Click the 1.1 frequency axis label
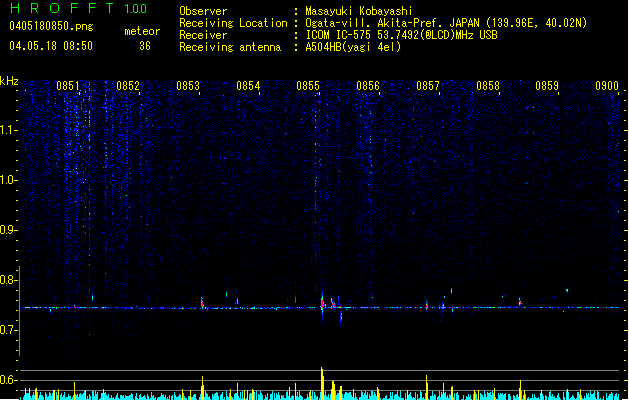629x400 pixels. 8,130
